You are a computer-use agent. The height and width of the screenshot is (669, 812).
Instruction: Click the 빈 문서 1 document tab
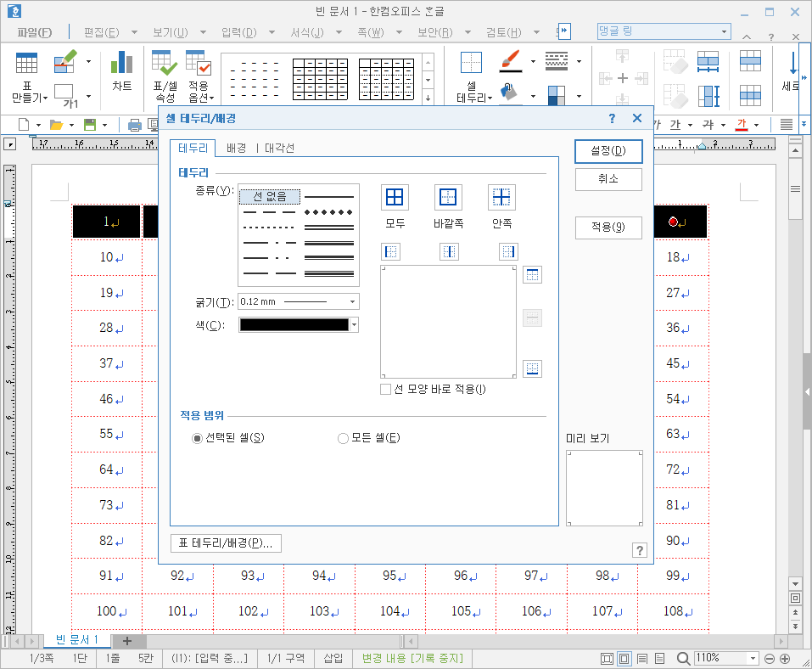point(76,640)
